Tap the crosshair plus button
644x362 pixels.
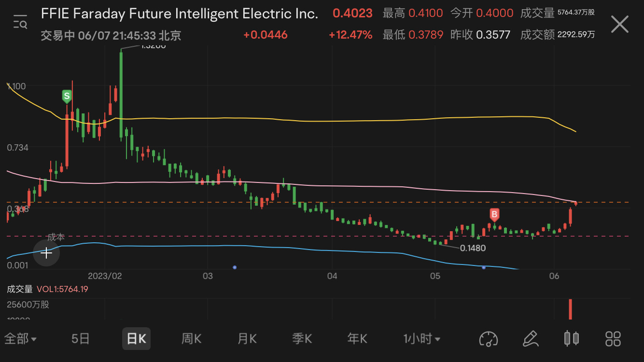(46, 253)
